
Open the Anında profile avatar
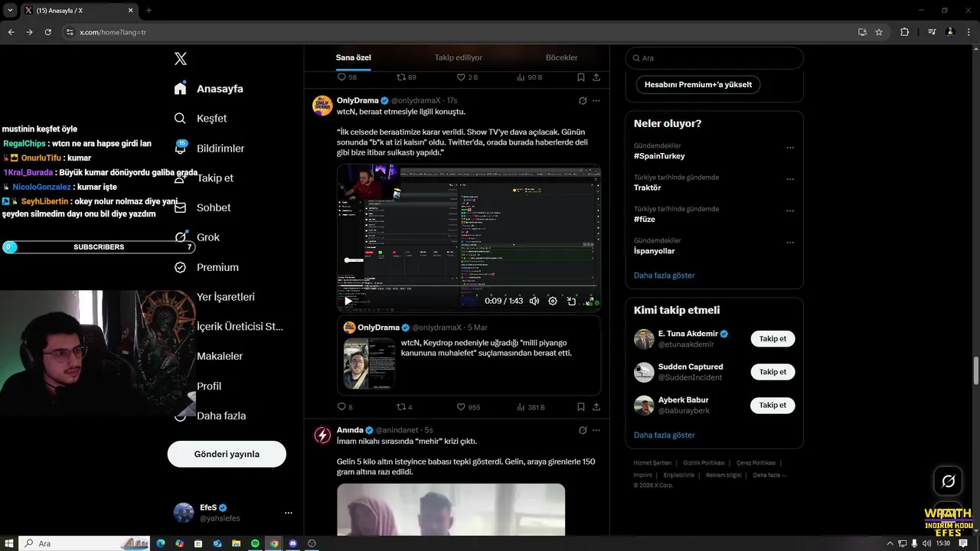tap(322, 435)
